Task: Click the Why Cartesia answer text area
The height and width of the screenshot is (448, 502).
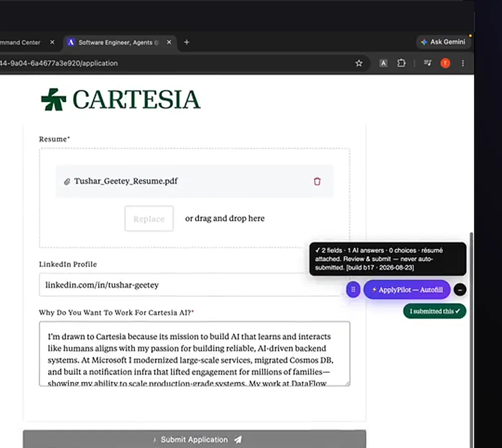Action: tap(195, 354)
